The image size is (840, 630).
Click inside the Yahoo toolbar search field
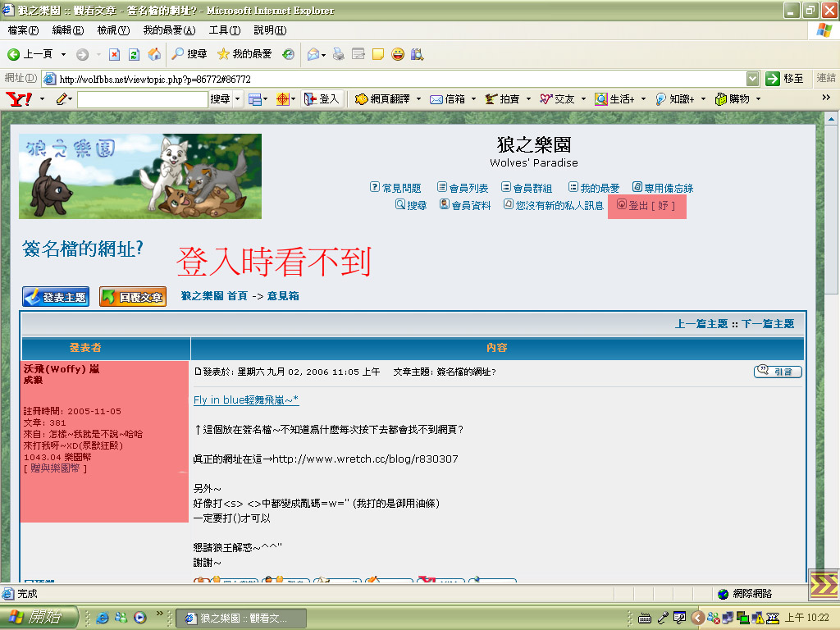(x=142, y=99)
